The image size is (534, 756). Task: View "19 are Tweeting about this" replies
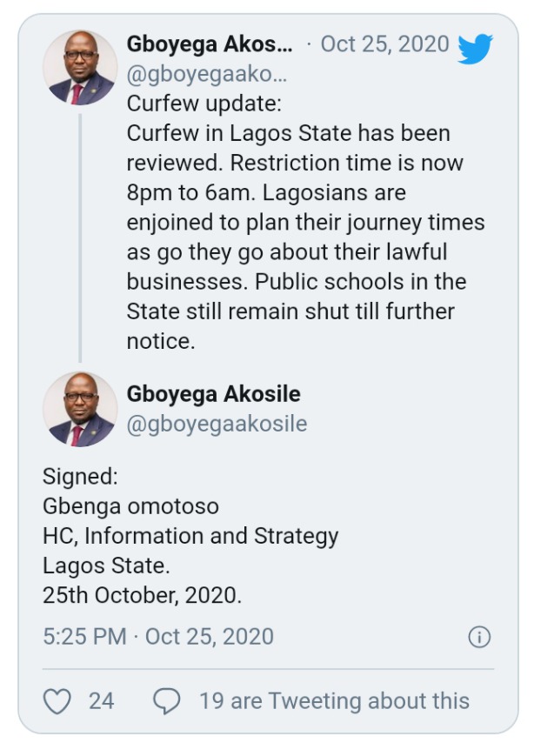(334, 701)
